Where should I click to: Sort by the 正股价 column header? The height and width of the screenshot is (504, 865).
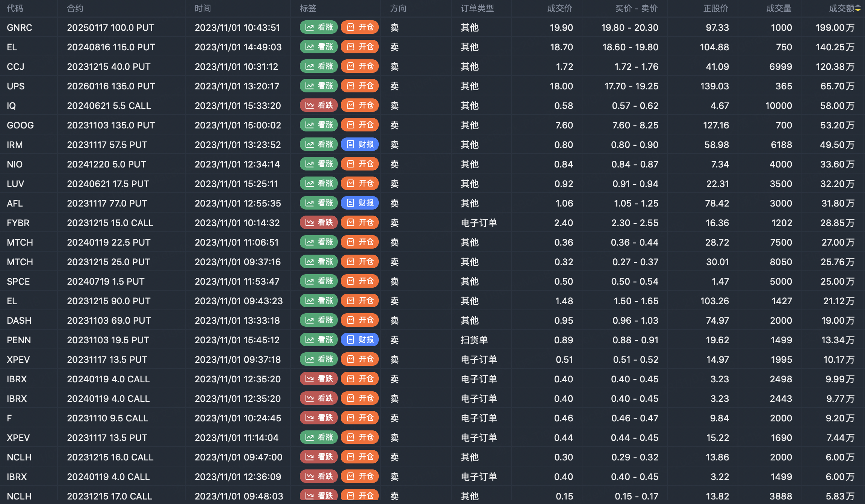(x=716, y=9)
